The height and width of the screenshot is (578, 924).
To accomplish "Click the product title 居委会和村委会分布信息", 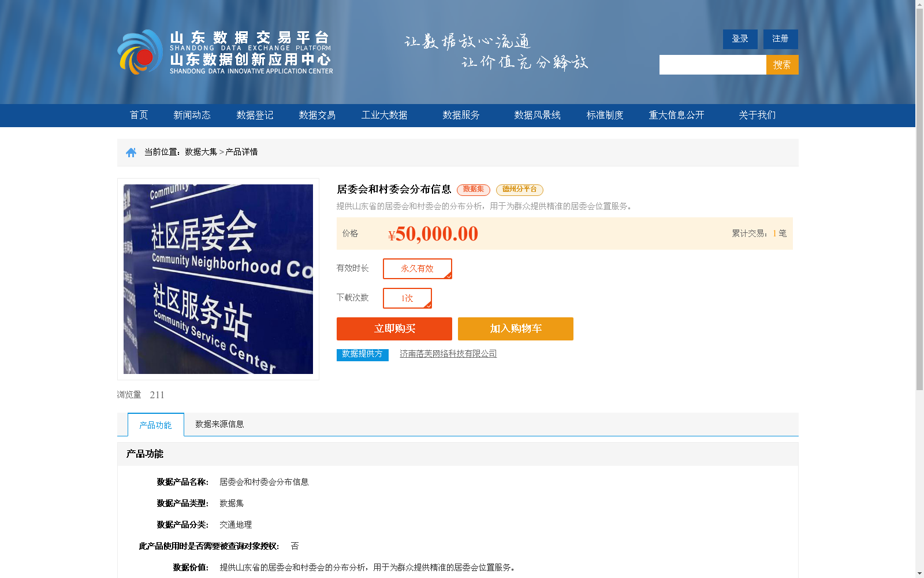I will (394, 189).
